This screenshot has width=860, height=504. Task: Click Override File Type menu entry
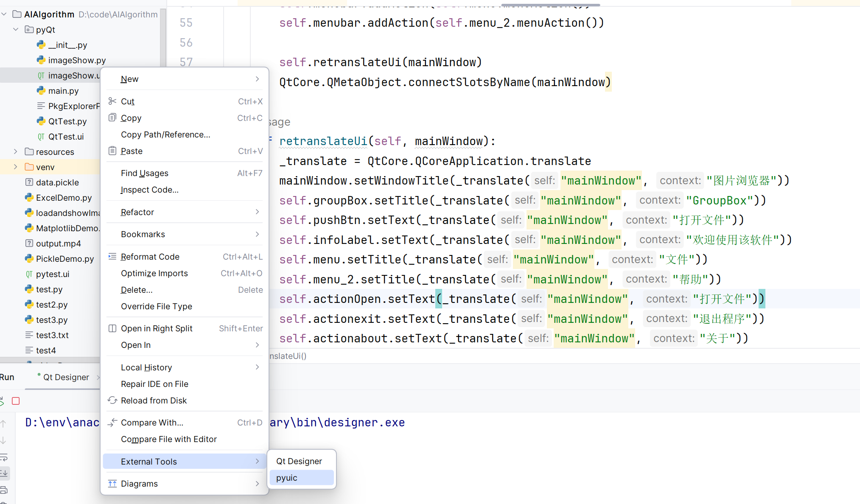pos(157,306)
